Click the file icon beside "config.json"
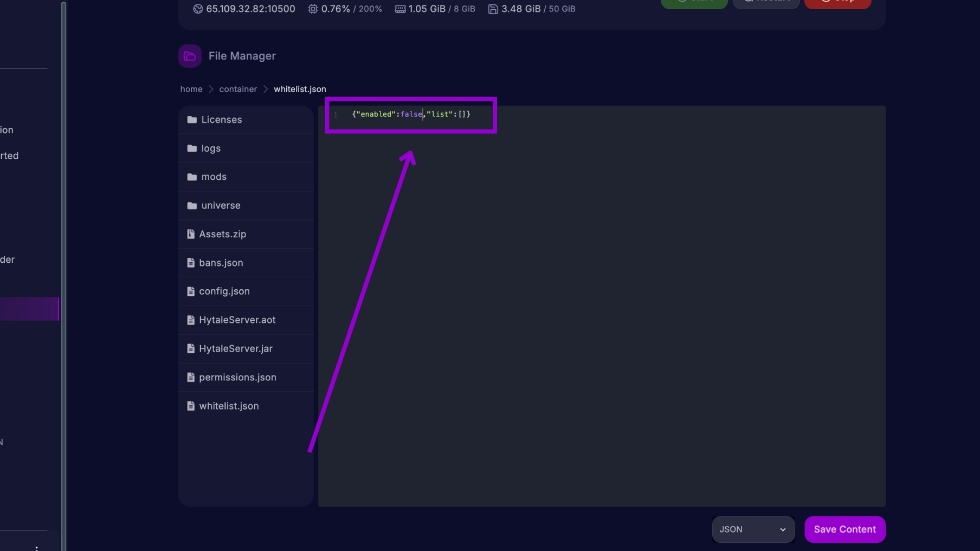The image size is (980, 551). click(191, 291)
